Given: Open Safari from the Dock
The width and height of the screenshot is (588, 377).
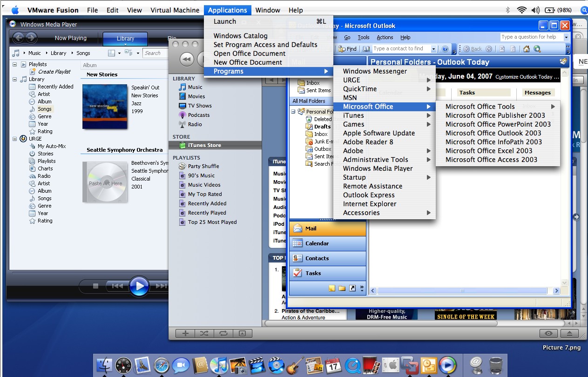Looking at the screenshot, I should pyautogui.click(x=161, y=365).
